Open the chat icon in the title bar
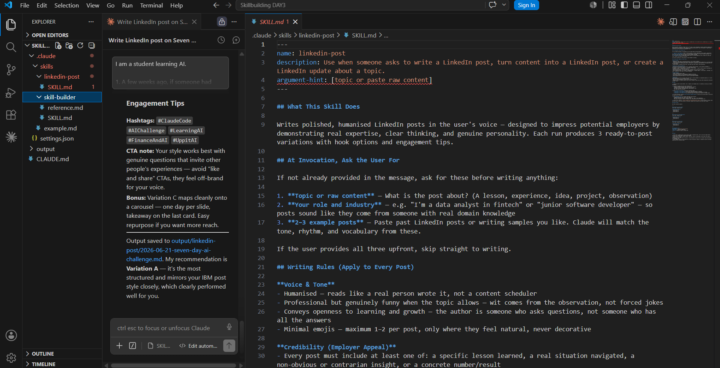This screenshot has height=368, width=720. [493, 5]
